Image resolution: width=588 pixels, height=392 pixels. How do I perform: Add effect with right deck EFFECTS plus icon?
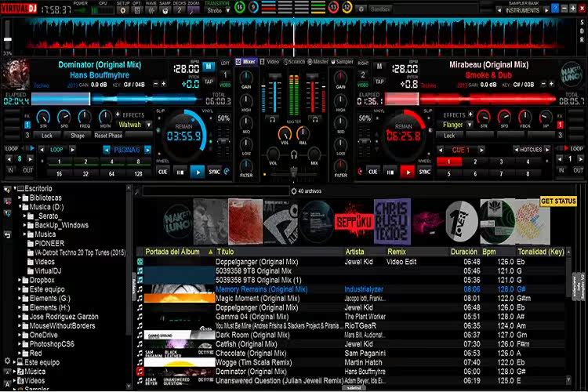470,114
